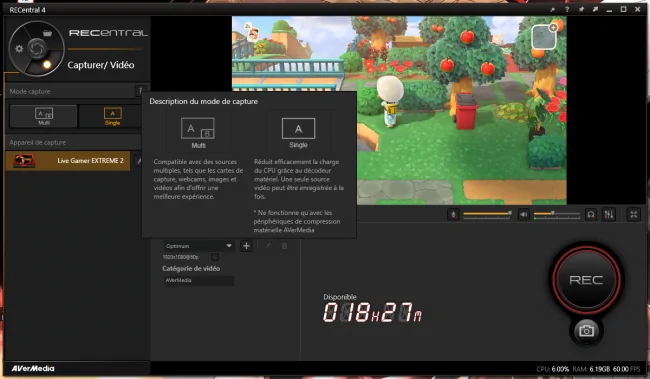The height and width of the screenshot is (379, 650).
Task: Open the audio mixer settings icon
Action: coord(609,214)
